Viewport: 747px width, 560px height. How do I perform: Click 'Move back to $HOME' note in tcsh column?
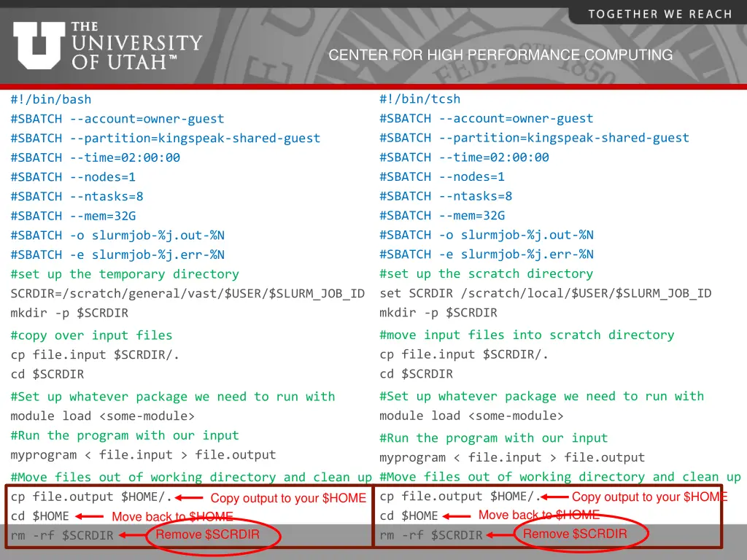coord(538,515)
